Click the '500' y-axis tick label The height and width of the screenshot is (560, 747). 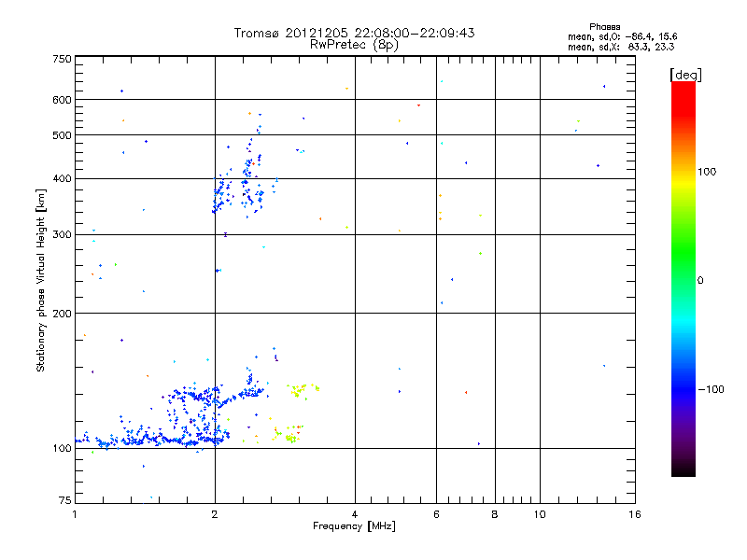click(x=62, y=135)
